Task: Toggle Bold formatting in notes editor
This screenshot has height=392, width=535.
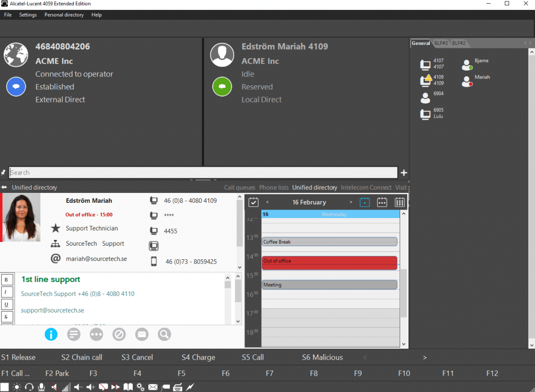Action: pyautogui.click(x=6, y=280)
